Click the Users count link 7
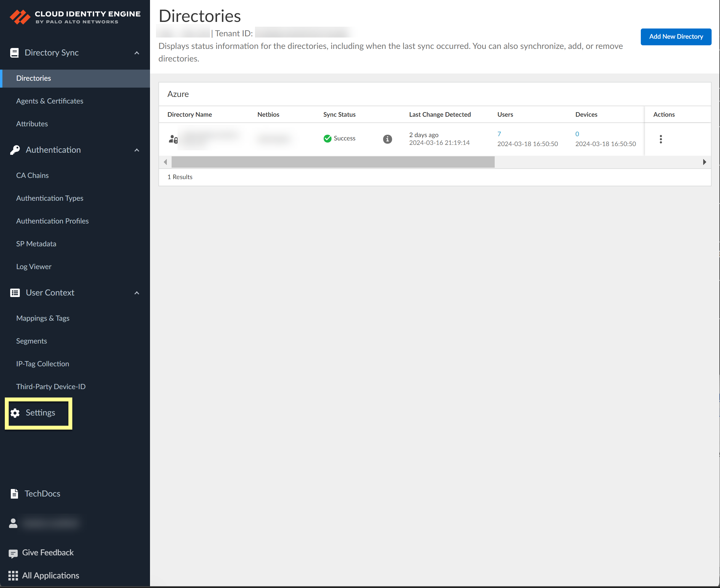This screenshot has height=588, width=720. pos(499,134)
